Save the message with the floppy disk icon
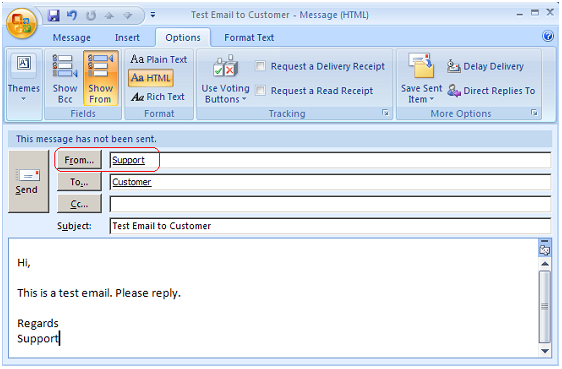 54,15
